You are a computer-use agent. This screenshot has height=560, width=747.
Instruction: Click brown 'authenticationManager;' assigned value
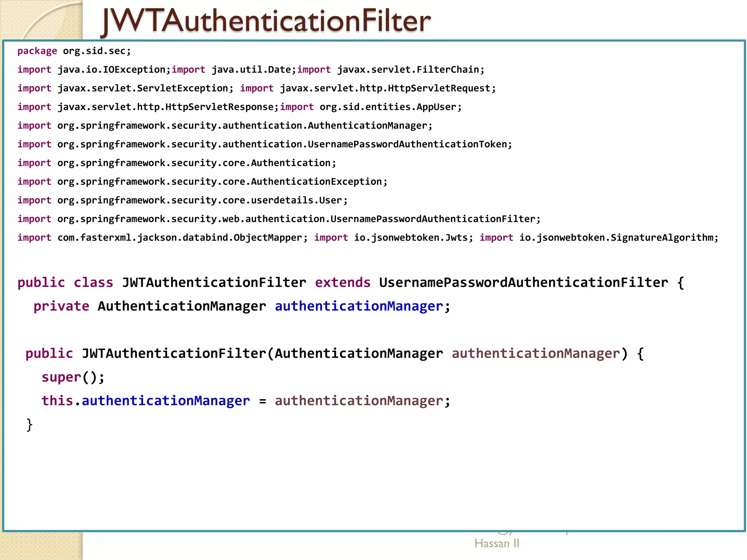pos(363,401)
